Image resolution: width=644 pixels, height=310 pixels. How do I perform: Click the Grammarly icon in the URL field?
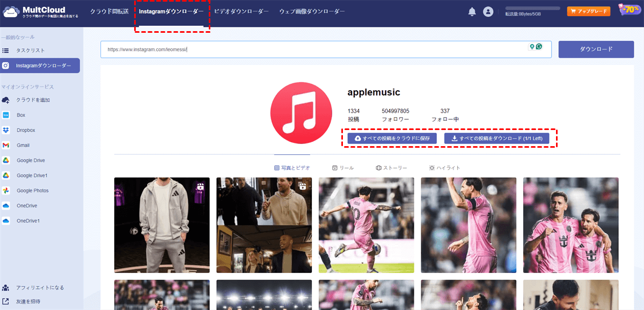538,47
